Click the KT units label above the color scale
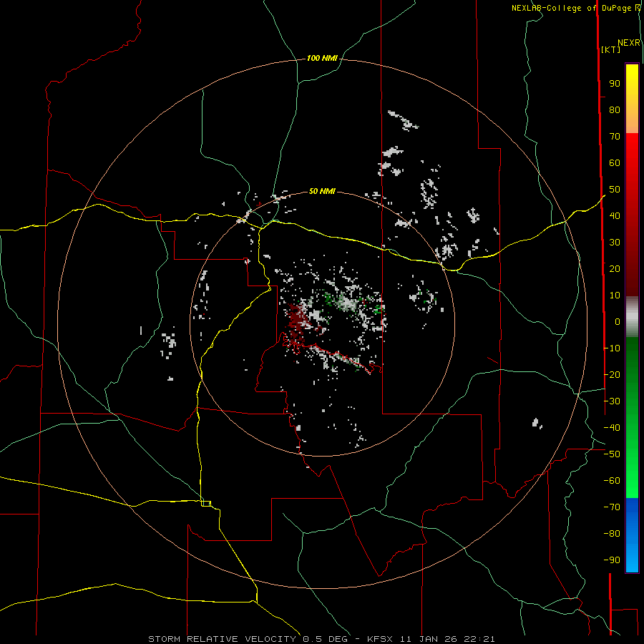The height and width of the screenshot is (644, 644). 611,49
